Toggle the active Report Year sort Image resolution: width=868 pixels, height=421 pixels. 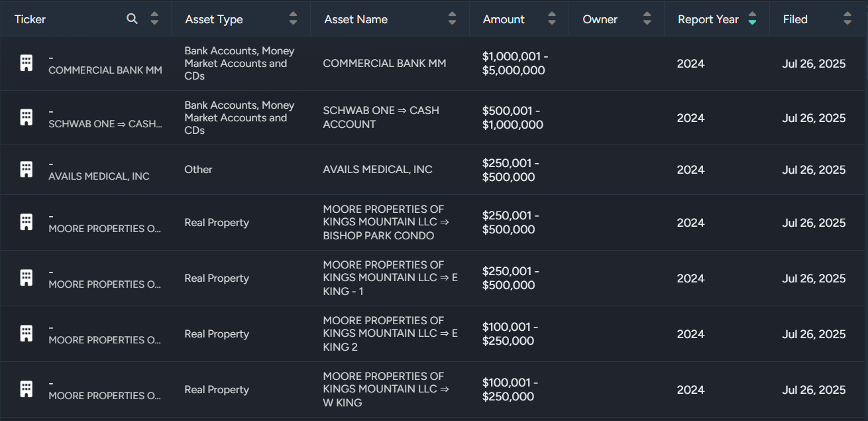click(752, 19)
